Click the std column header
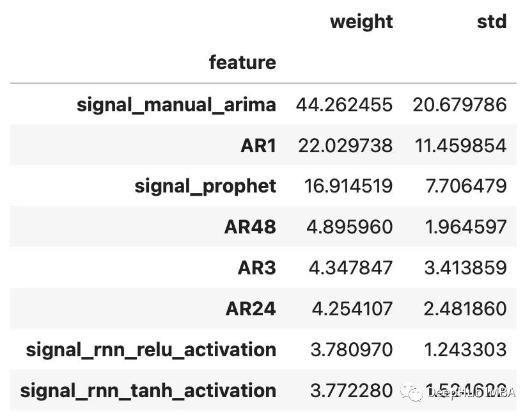The height and width of the screenshot is (417, 532). tap(491, 22)
